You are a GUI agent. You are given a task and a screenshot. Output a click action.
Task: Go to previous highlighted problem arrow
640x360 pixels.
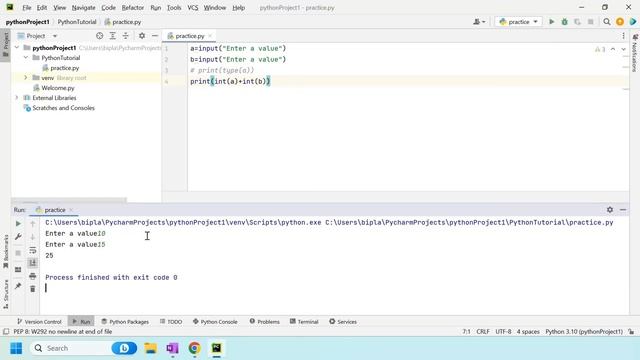[613, 49]
